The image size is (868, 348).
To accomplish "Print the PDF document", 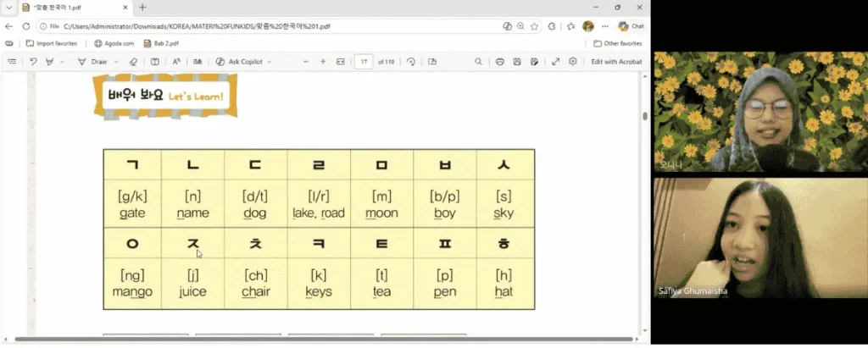I will [500, 62].
